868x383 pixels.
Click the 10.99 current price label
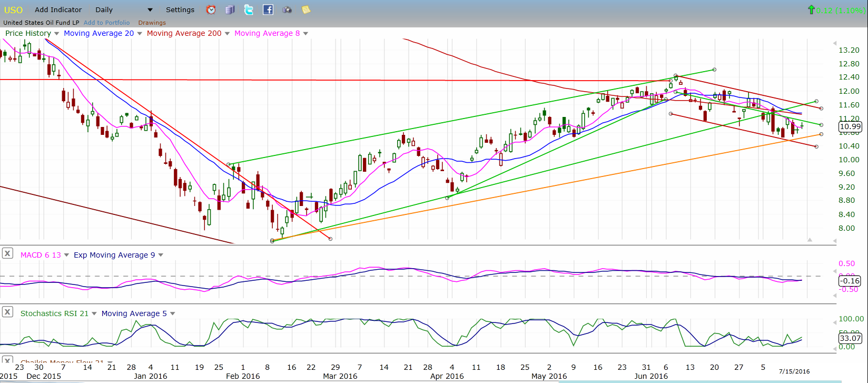849,126
